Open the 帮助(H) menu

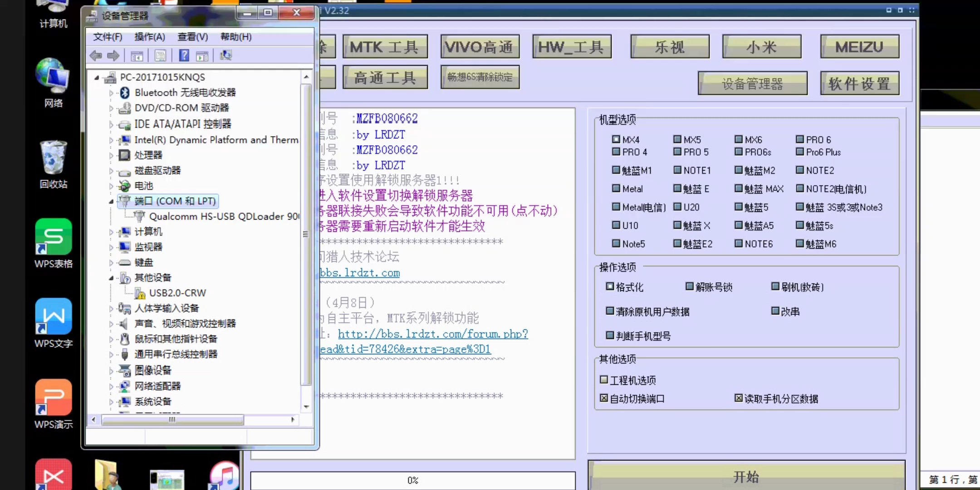click(x=236, y=37)
